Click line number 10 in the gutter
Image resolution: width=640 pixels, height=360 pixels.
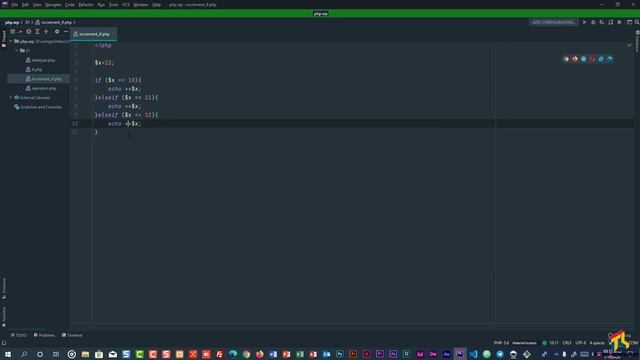[75, 123]
